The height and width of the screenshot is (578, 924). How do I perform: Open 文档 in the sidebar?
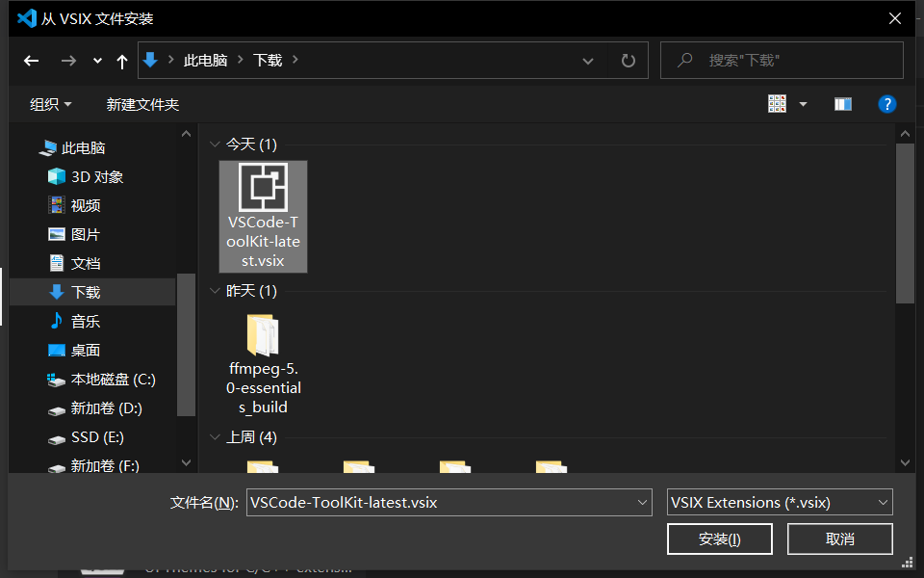click(86, 263)
